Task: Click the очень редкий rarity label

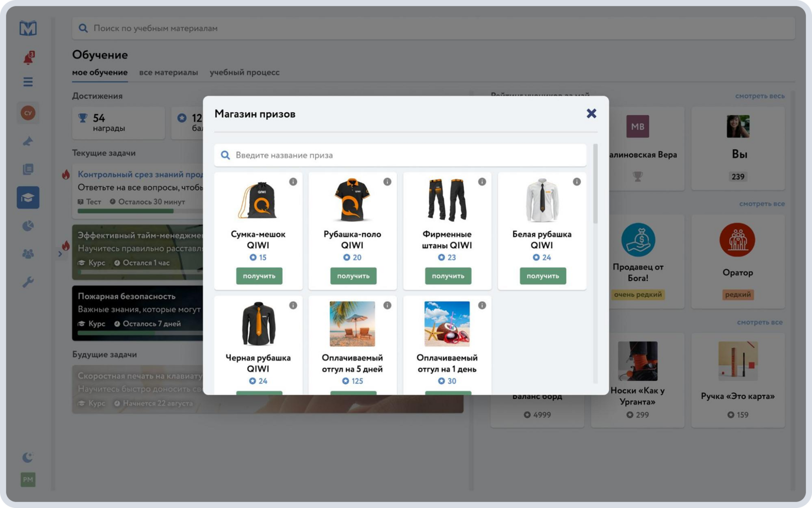Action: tap(638, 295)
